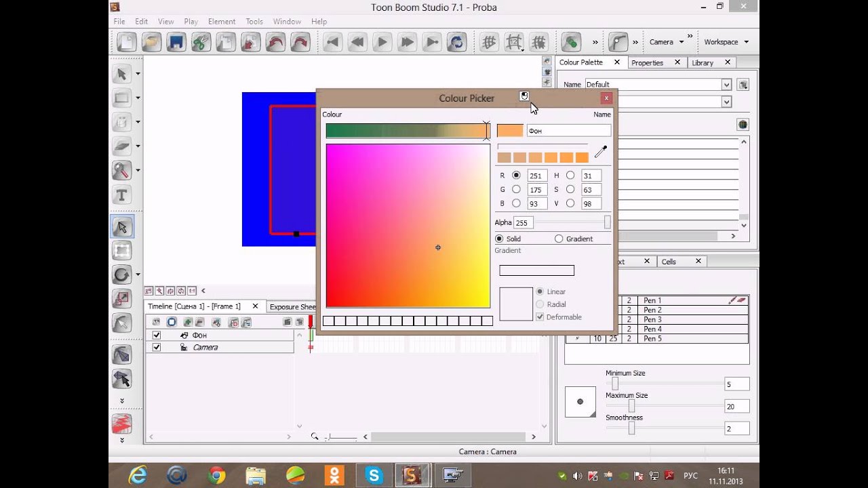The height and width of the screenshot is (488, 868).
Task: Choose the Solid colour type
Action: 499,239
